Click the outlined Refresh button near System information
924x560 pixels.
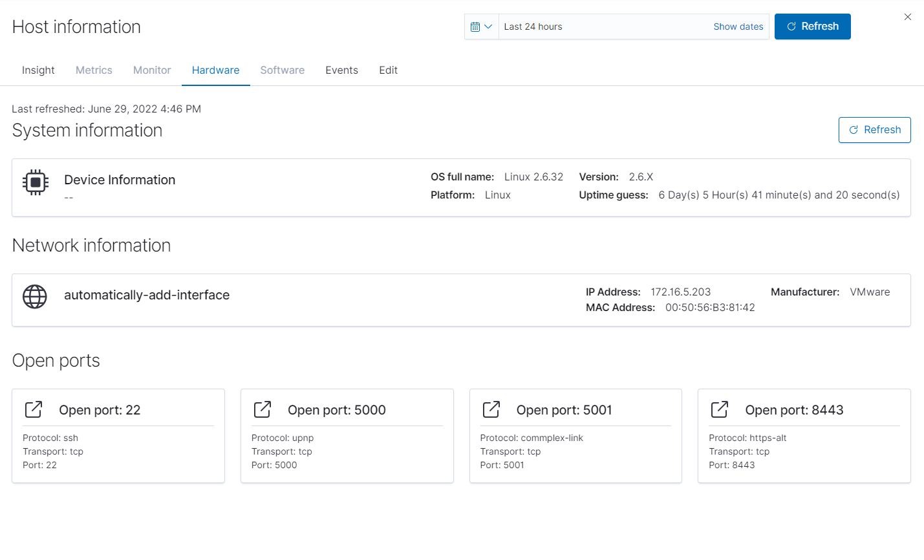875,130
